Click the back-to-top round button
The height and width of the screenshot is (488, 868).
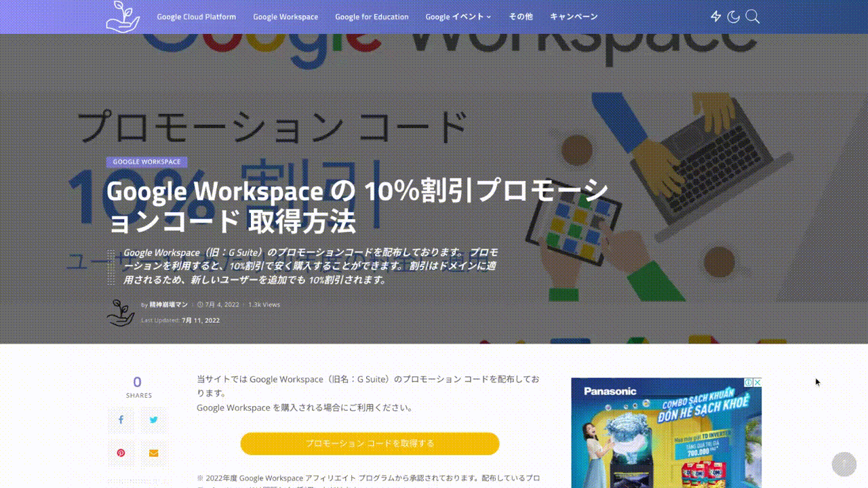coord(844,464)
